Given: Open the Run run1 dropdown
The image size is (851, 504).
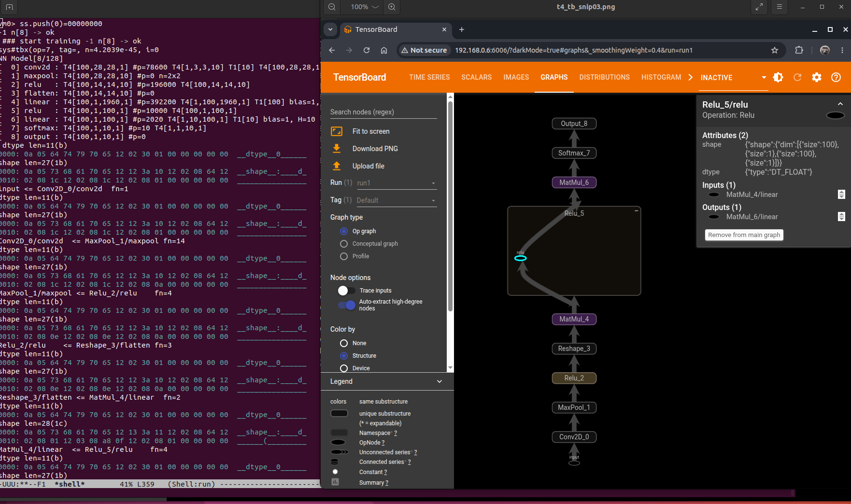Looking at the screenshot, I should 397,183.
